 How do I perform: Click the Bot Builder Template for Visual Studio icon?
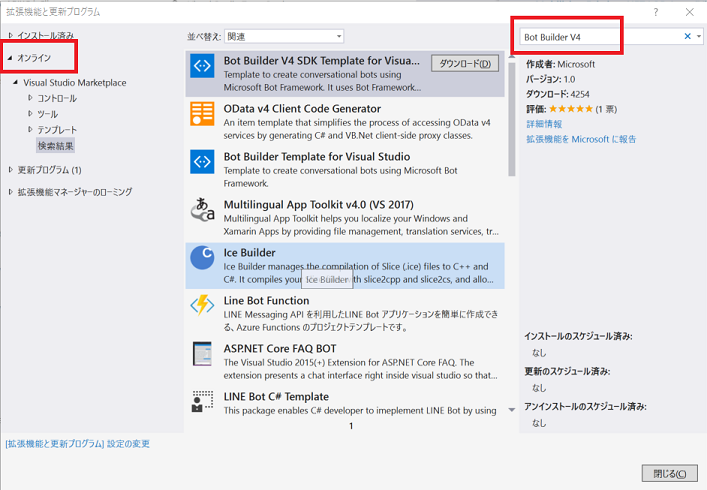tap(202, 161)
